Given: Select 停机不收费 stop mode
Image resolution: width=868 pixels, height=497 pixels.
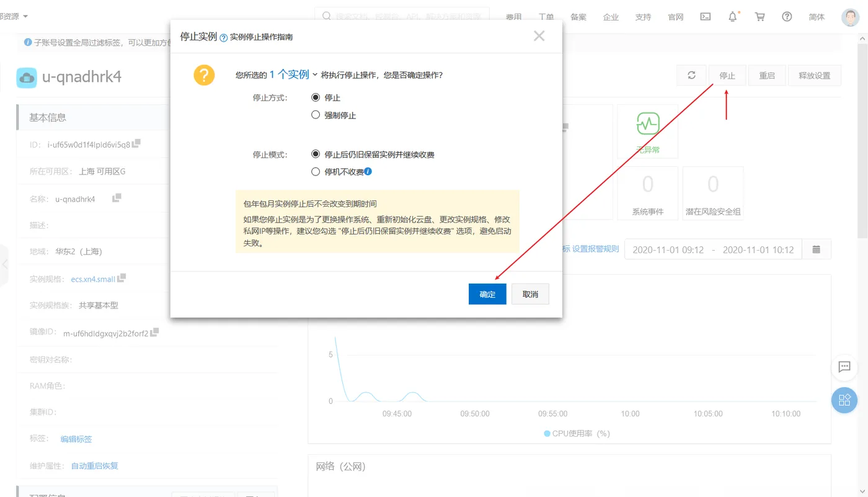Looking at the screenshot, I should [316, 171].
